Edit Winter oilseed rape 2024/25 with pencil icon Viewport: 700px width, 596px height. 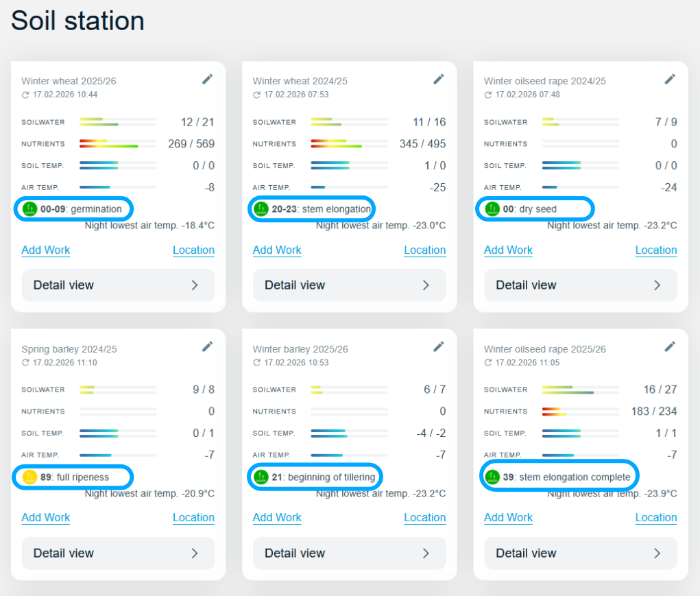click(670, 80)
